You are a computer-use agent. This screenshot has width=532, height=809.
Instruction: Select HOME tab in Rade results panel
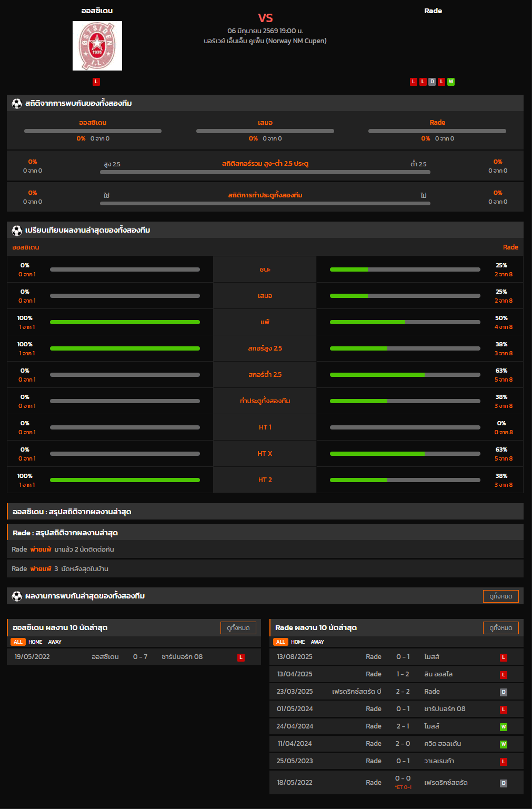point(298,642)
